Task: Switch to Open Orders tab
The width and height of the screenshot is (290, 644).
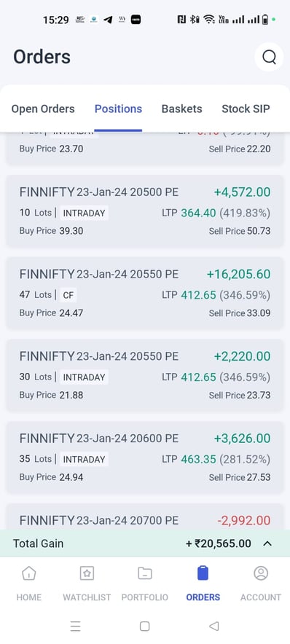Action: (x=43, y=109)
